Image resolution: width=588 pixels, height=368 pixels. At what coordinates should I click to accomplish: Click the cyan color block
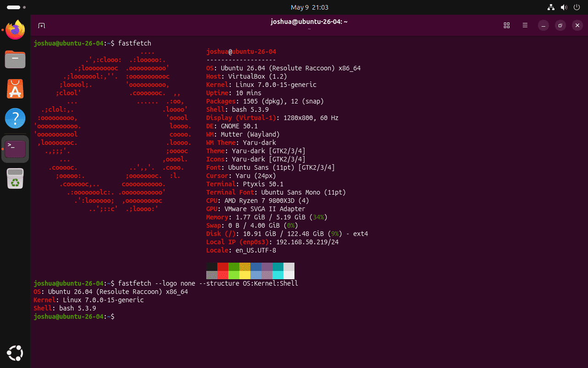point(278,275)
